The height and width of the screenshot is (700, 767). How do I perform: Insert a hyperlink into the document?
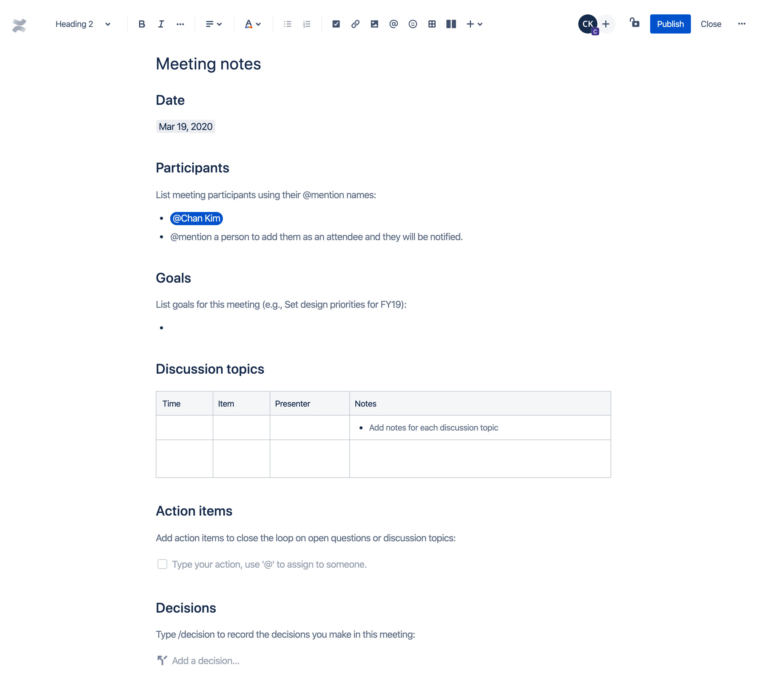pos(355,23)
